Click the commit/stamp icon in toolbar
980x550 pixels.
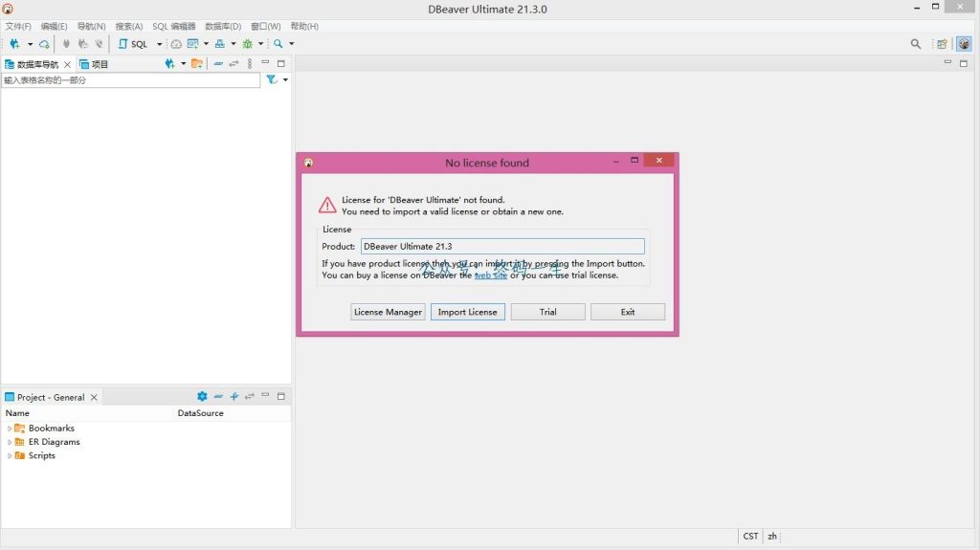point(220,44)
